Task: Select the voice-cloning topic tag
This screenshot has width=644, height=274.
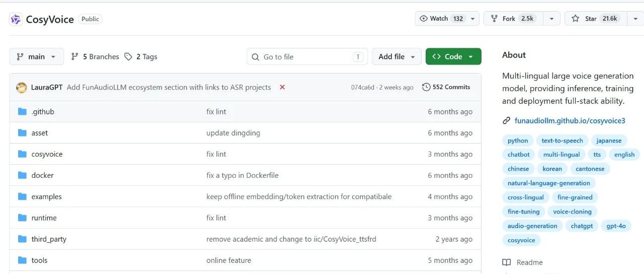Action: [x=573, y=212]
